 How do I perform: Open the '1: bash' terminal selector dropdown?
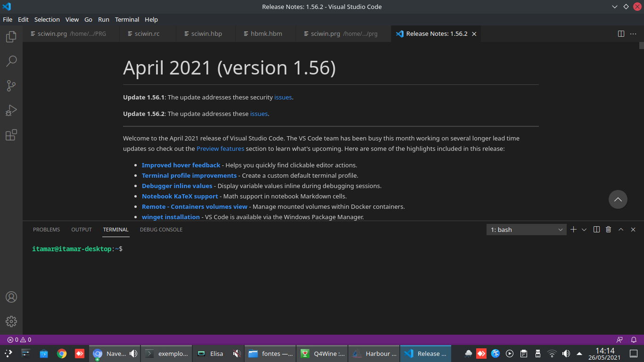click(x=527, y=230)
